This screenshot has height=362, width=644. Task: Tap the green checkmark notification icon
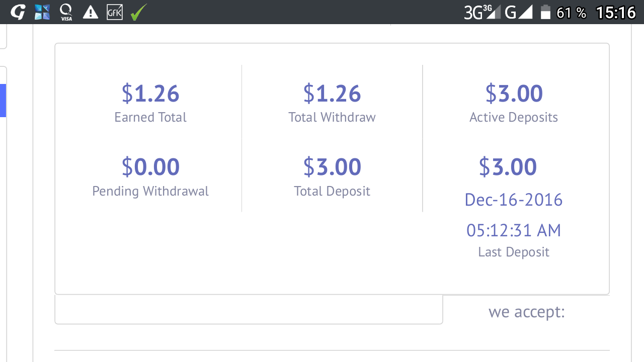(138, 12)
